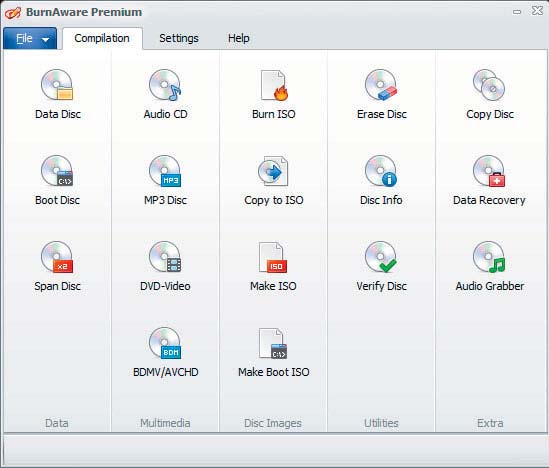Open the Erase Disc utility

(381, 95)
